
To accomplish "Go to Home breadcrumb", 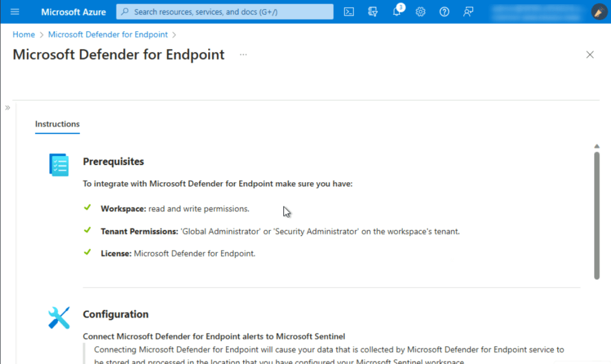I will [24, 35].
